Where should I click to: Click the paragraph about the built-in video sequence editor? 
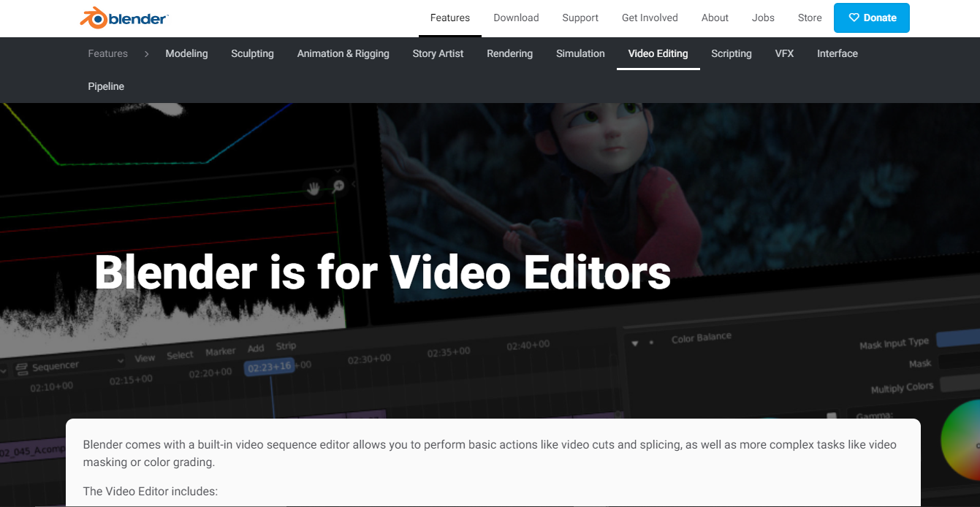click(x=490, y=453)
